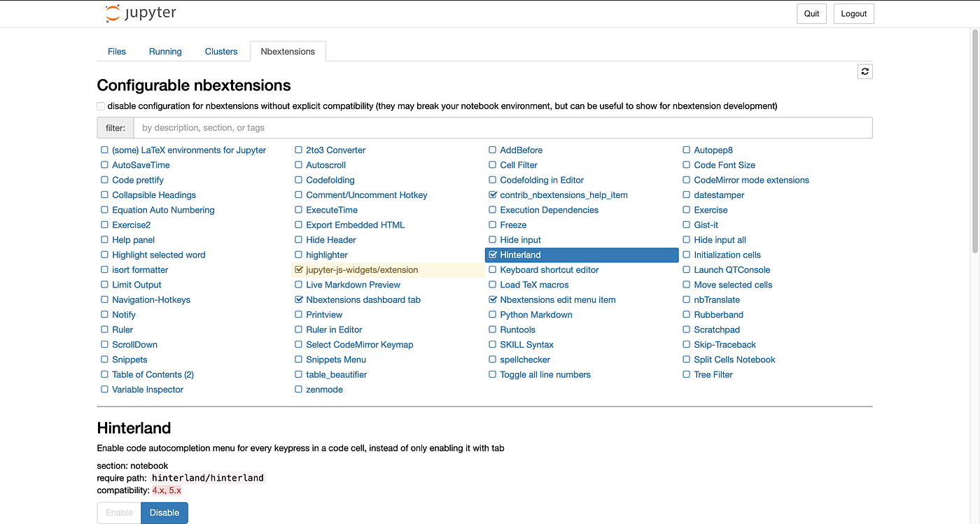View details for the Freeze extension

click(514, 225)
